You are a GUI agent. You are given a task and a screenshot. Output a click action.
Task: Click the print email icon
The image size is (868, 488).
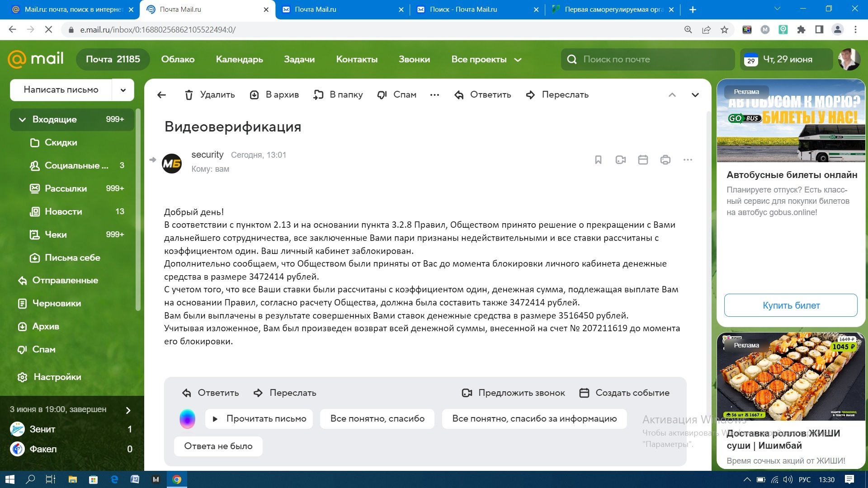665,160
